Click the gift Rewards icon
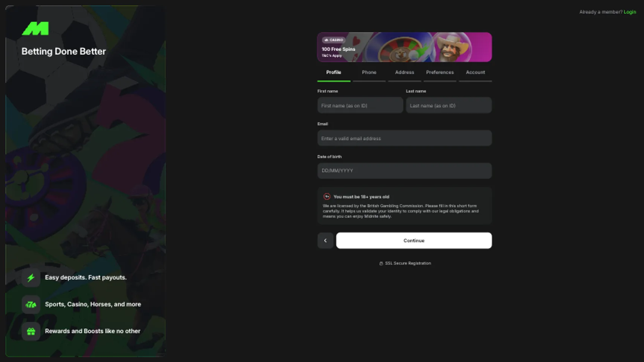Image resolution: width=644 pixels, height=362 pixels. pyautogui.click(x=31, y=331)
